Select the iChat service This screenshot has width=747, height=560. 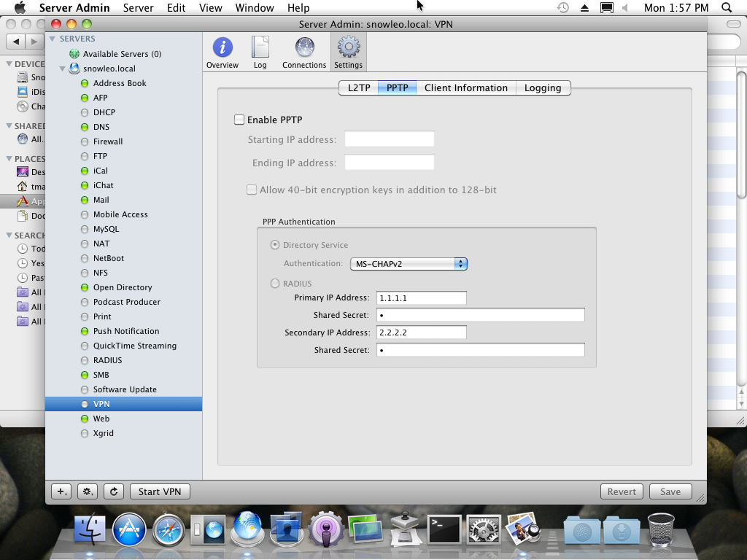pos(103,185)
